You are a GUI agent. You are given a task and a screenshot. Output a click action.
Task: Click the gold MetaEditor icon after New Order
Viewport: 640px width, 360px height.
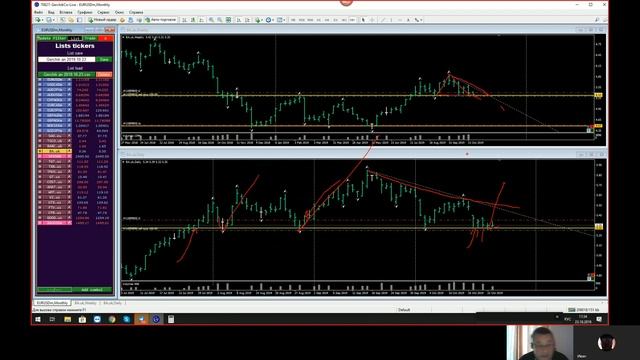(122, 20)
